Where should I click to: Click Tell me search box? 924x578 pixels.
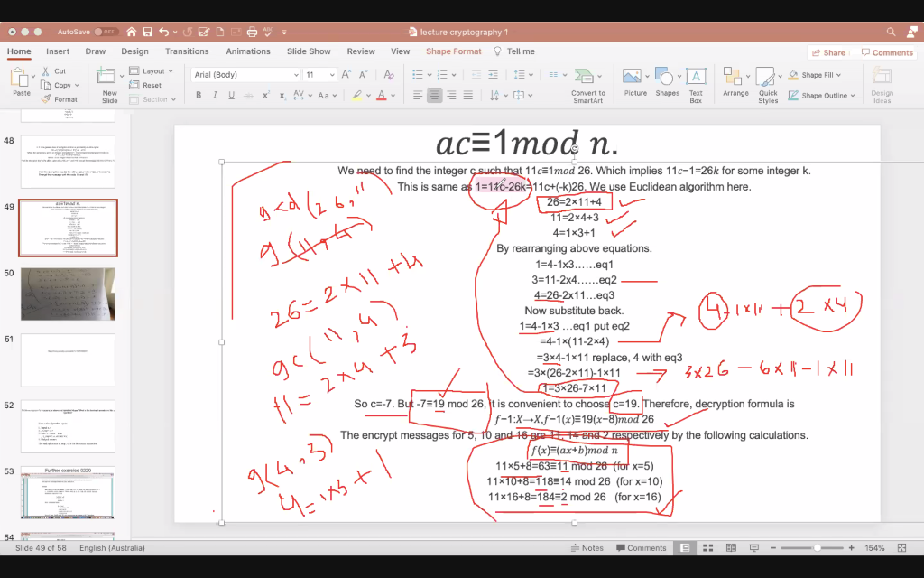[514, 51]
